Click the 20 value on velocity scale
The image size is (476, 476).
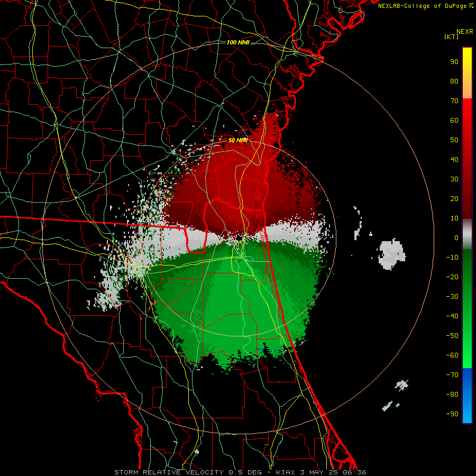454,199
